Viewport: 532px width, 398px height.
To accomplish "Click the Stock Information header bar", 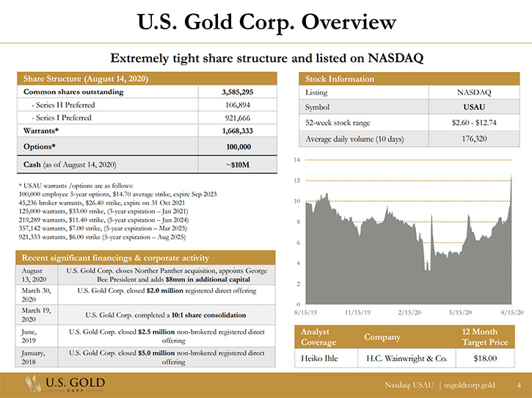I will click(409, 79).
